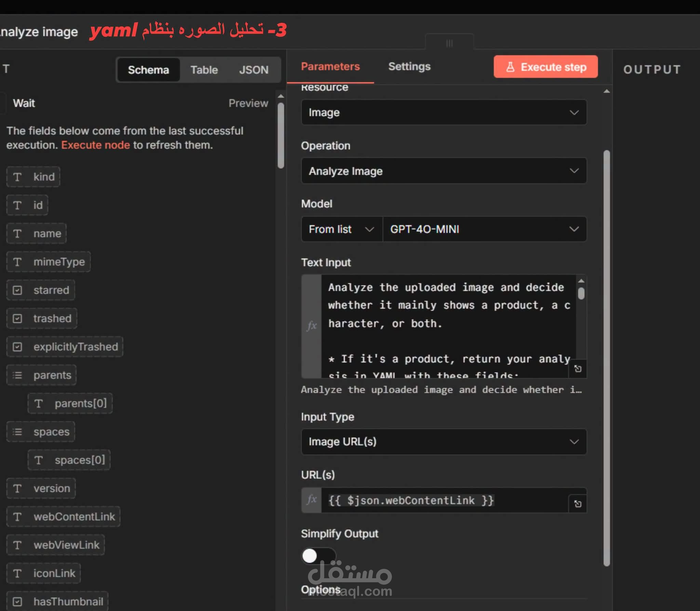This screenshot has width=700, height=611.
Task: Open expanded editor for Text Input
Action: [578, 369]
